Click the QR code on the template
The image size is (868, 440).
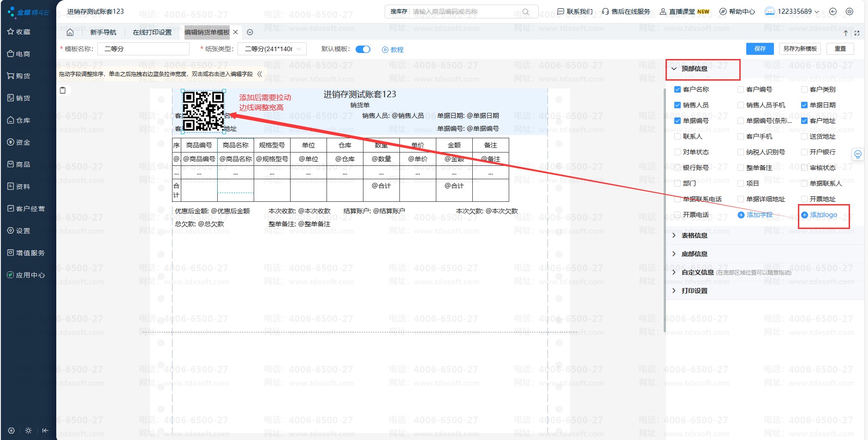pyautogui.click(x=203, y=111)
